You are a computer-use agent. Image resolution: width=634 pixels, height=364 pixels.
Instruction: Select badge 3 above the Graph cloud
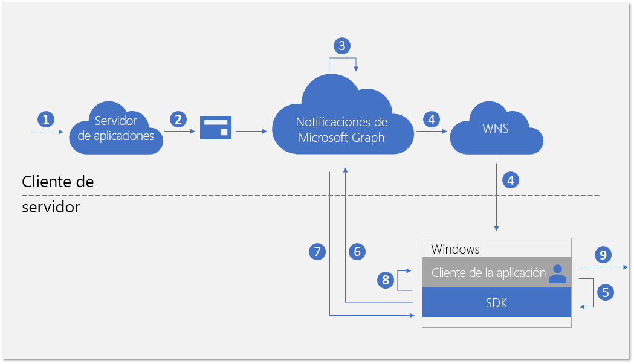pyautogui.click(x=342, y=45)
